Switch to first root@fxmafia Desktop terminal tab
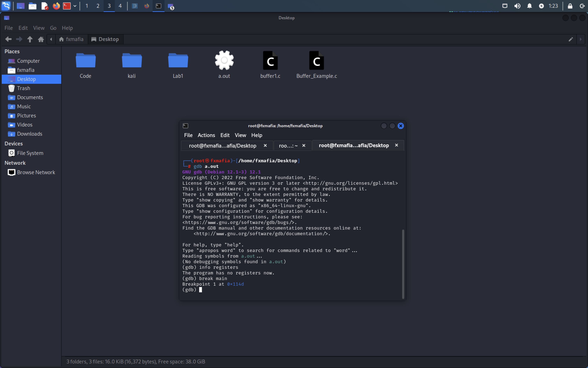Screen dimensions: 588x368 pyautogui.click(x=227, y=146)
